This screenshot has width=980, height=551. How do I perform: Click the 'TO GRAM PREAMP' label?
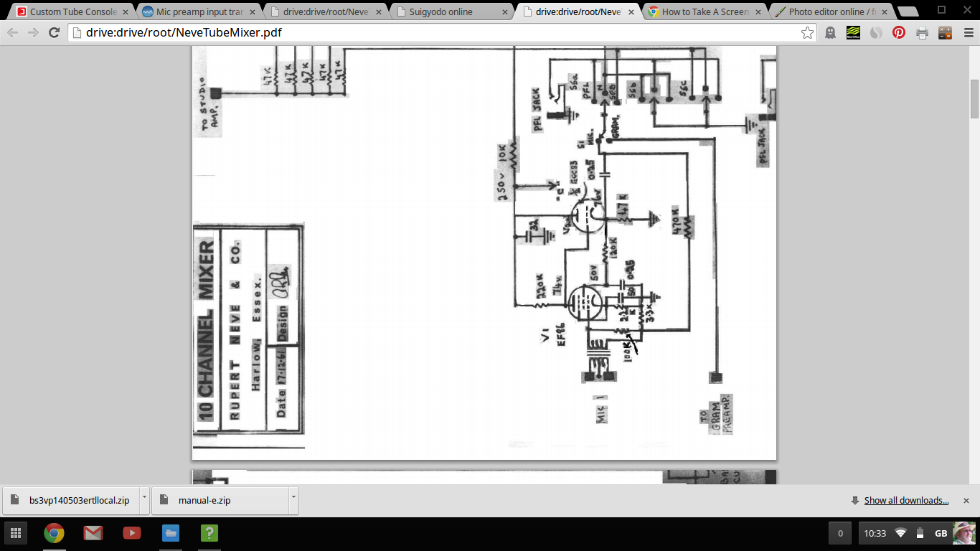click(715, 415)
